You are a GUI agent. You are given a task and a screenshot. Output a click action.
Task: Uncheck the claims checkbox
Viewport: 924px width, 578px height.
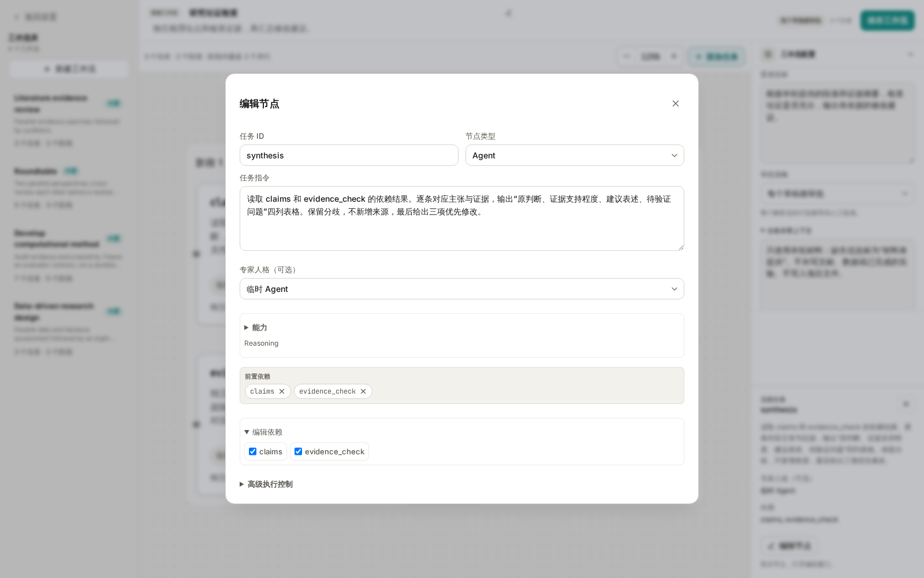coord(252,451)
